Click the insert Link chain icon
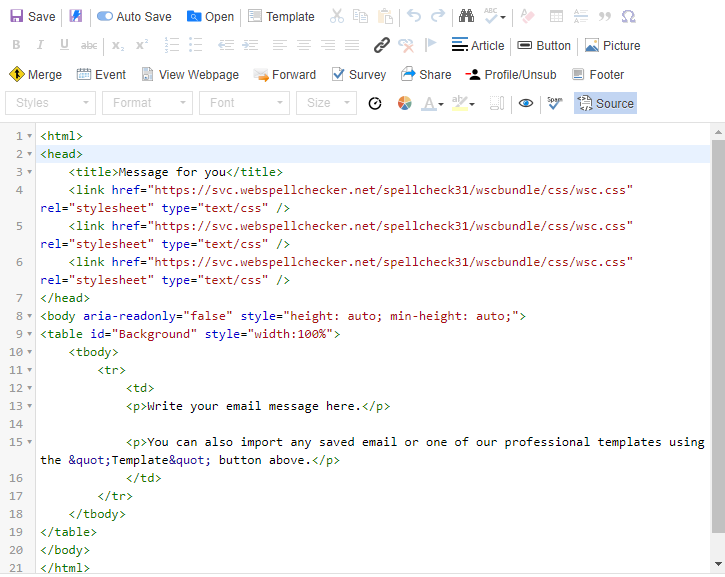The height and width of the screenshot is (577, 725). pyautogui.click(x=381, y=45)
